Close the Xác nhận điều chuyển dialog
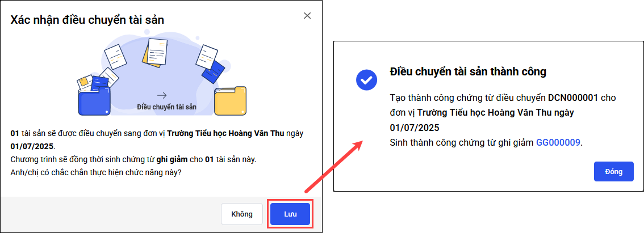Screen dimensions: 644x233 click(307, 15)
